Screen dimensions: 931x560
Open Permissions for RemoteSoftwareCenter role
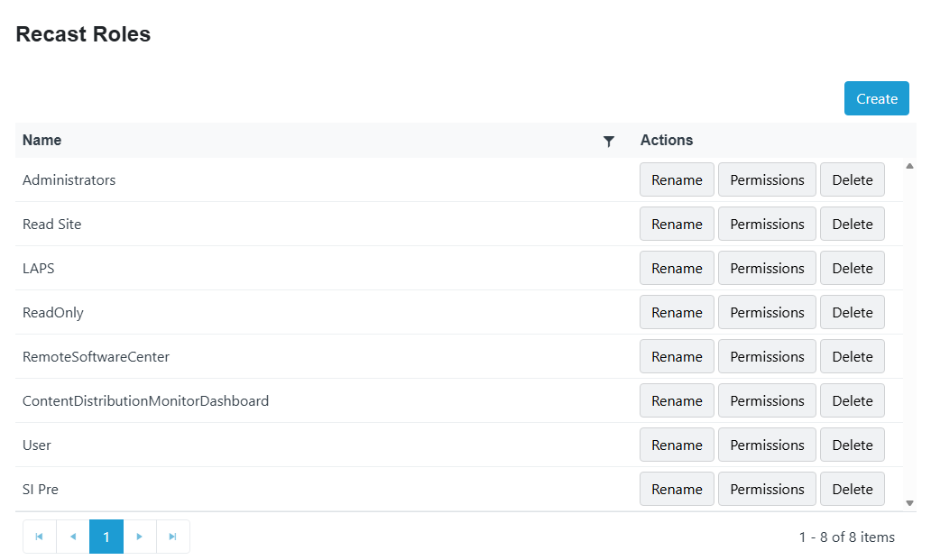(x=767, y=356)
